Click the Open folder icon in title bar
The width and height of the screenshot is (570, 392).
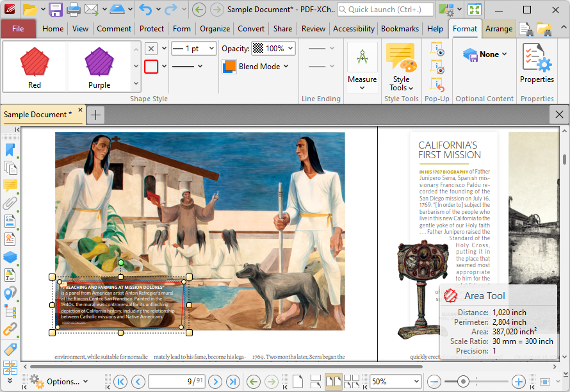click(x=30, y=10)
